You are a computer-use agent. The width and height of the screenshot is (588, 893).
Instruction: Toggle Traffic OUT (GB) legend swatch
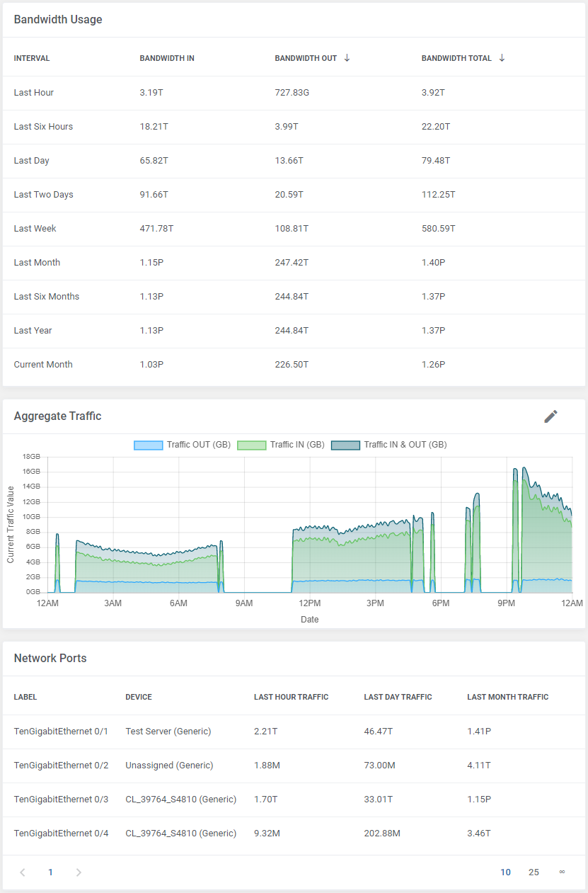click(148, 445)
